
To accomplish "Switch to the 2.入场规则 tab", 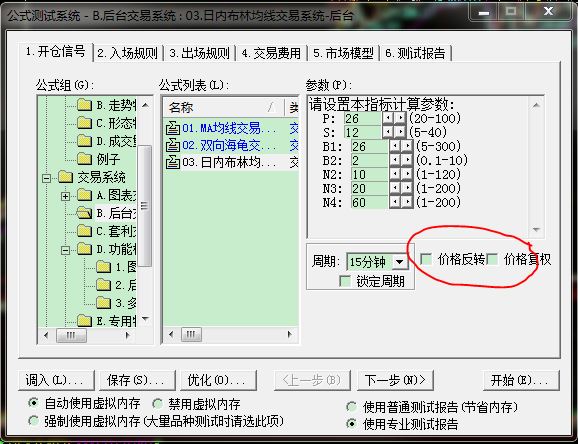I will tap(128, 53).
